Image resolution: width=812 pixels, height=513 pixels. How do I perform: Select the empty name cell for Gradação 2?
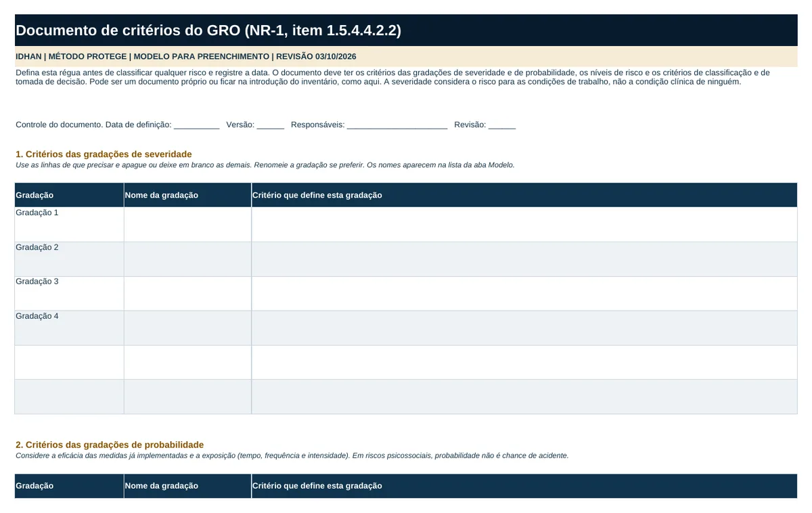187,259
